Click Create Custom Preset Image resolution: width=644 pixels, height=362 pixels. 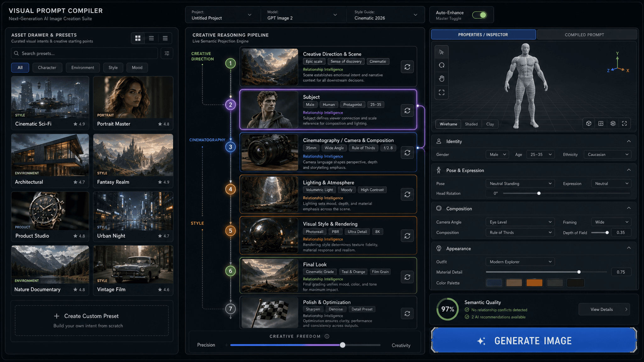click(x=92, y=321)
